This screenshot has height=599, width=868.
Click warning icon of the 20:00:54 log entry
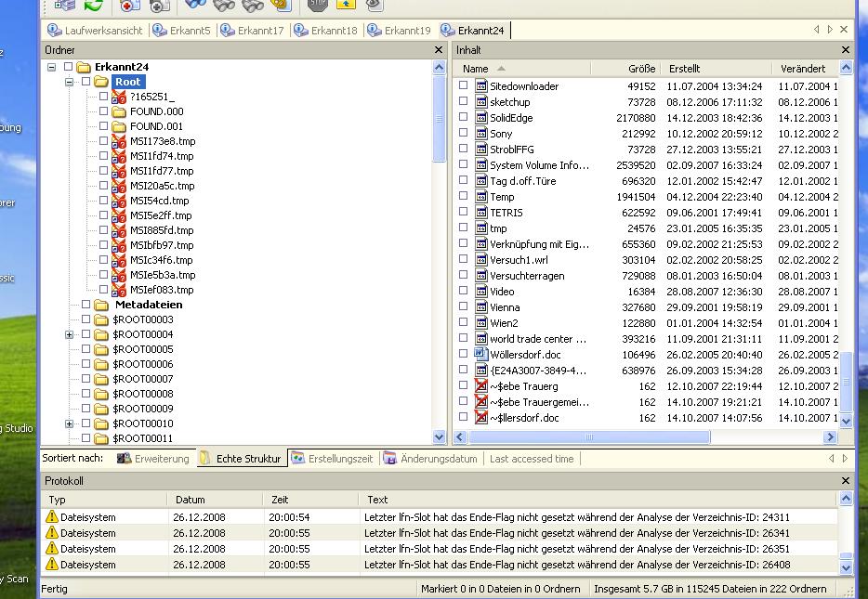point(51,516)
